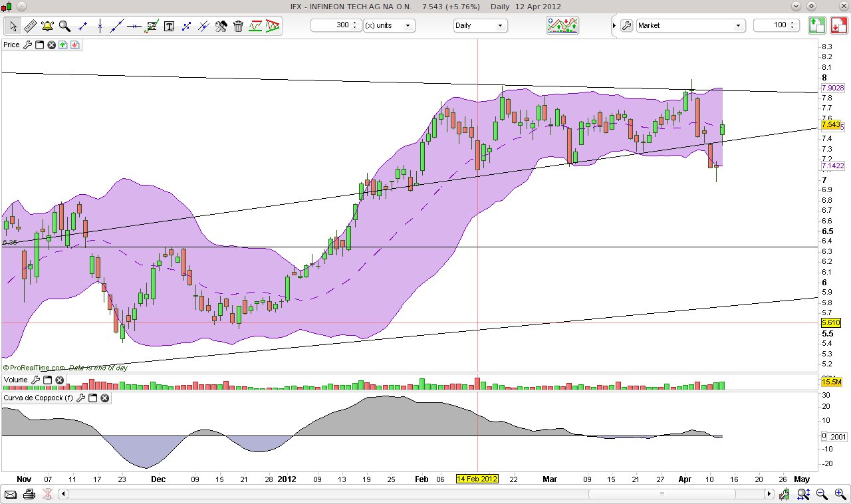Select the zoom magnifier tool
The width and height of the screenshot is (851, 504).
pos(64,25)
